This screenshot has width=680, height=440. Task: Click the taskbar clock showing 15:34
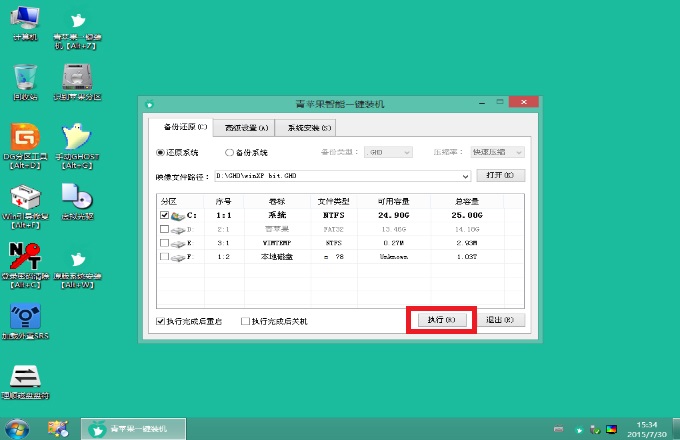tap(647, 429)
